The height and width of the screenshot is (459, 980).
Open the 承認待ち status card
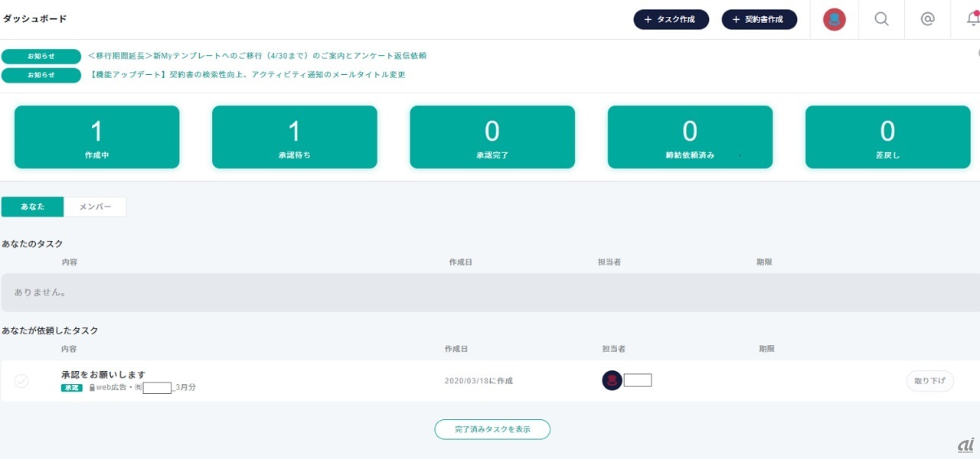(x=294, y=137)
